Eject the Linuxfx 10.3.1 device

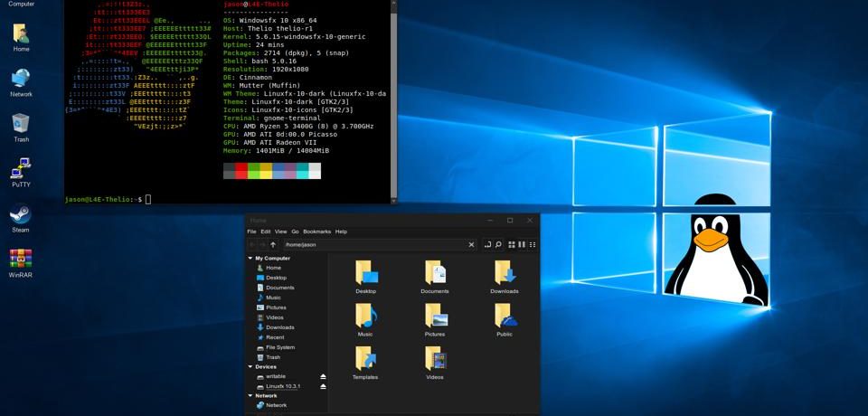click(x=324, y=387)
